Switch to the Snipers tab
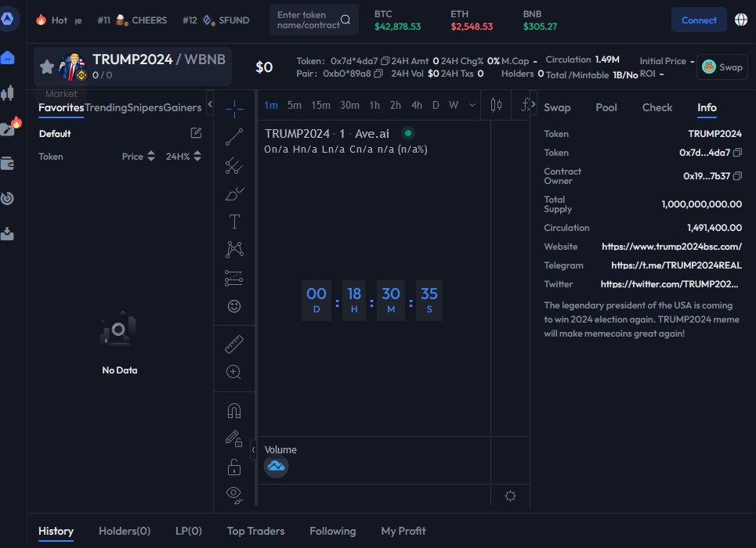The image size is (756, 548). pyautogui.click(x=145, y=107)
